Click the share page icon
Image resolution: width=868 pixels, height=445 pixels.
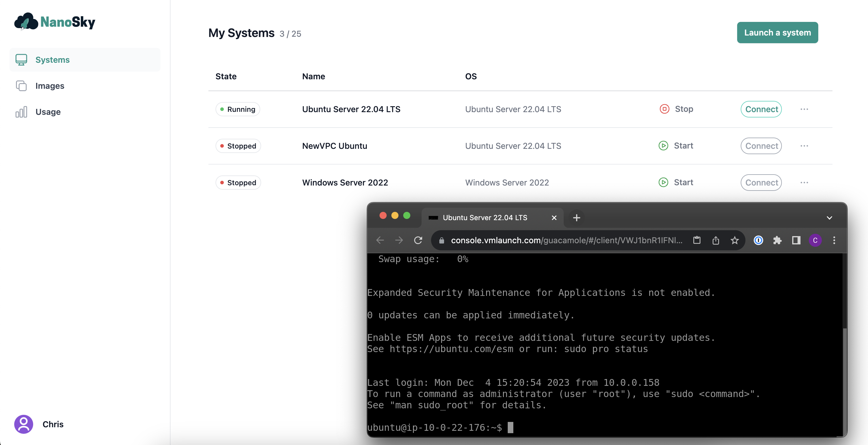[716, 240]
